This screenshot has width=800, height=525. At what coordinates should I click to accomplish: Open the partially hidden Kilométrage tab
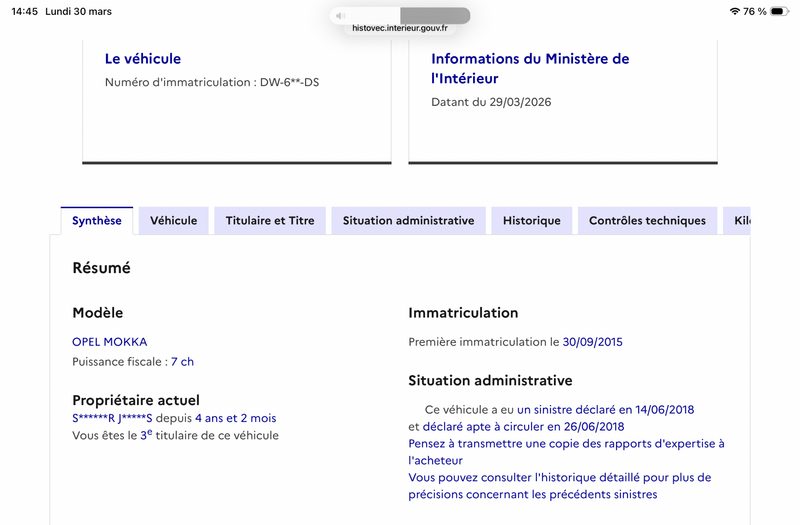click(737, 220)
